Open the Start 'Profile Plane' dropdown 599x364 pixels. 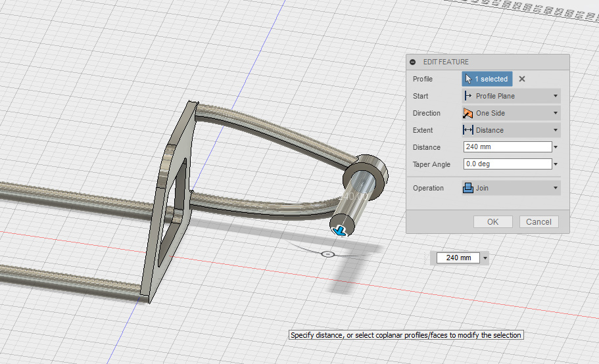pos(511,96)
